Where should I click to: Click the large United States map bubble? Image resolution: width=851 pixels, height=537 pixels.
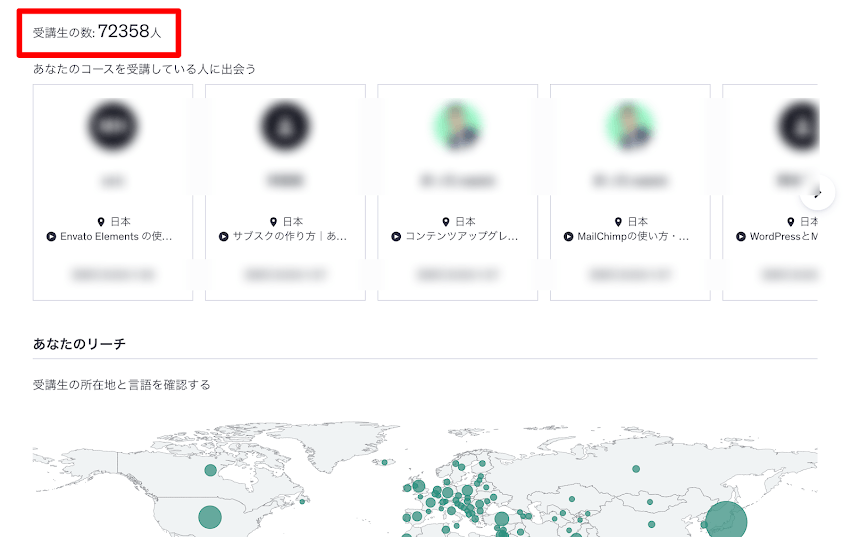[x=210, y=517]
